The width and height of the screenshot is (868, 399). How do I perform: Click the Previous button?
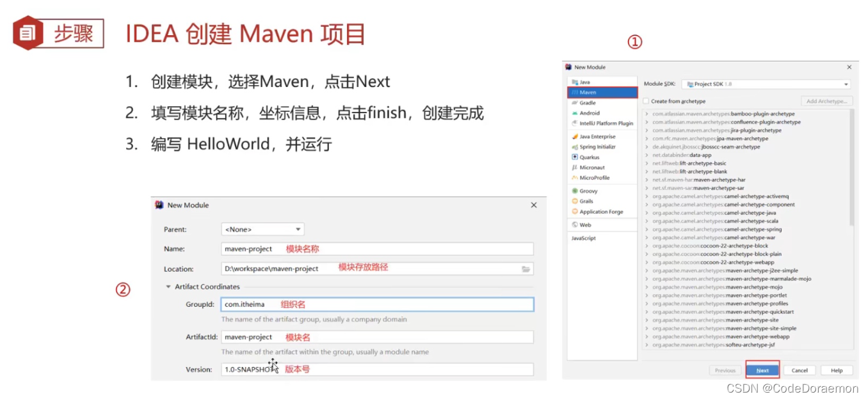point(725,370)
